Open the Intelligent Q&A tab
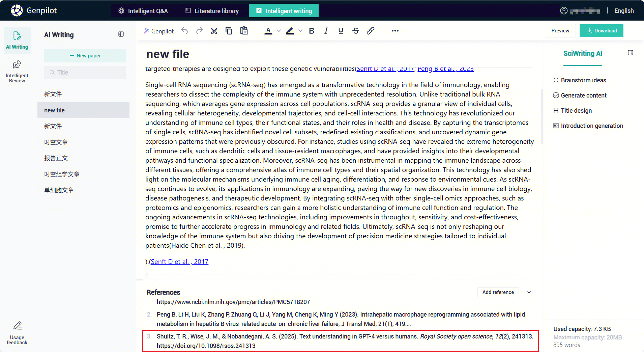This screenshot has width=644, height=352. click(143, 11)
